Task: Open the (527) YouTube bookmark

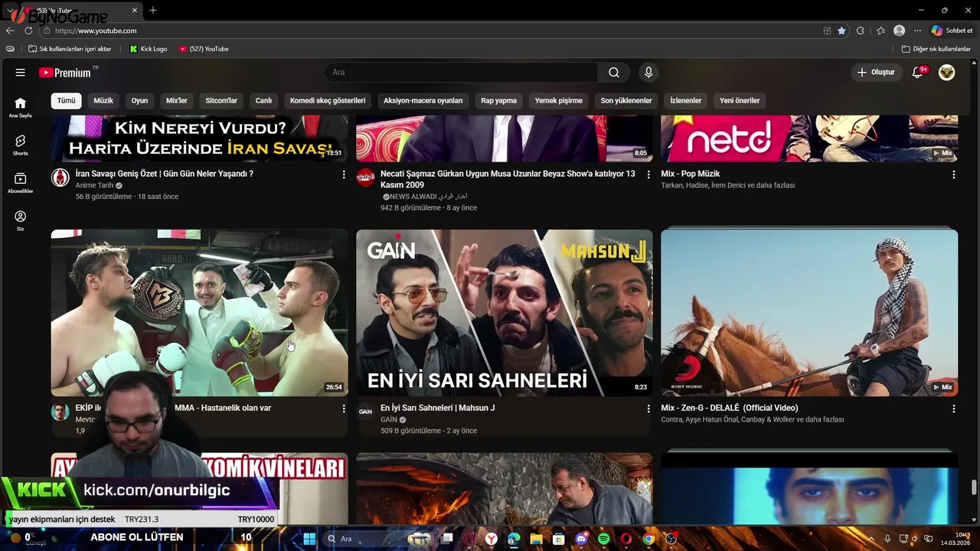Action: click(x=204, y=49)
